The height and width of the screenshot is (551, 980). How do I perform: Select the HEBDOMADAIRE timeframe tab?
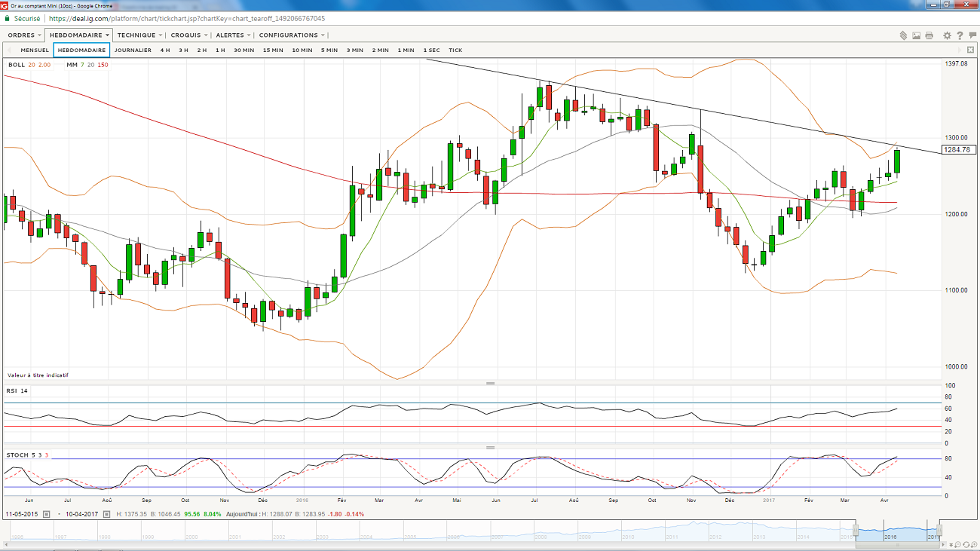81,51
